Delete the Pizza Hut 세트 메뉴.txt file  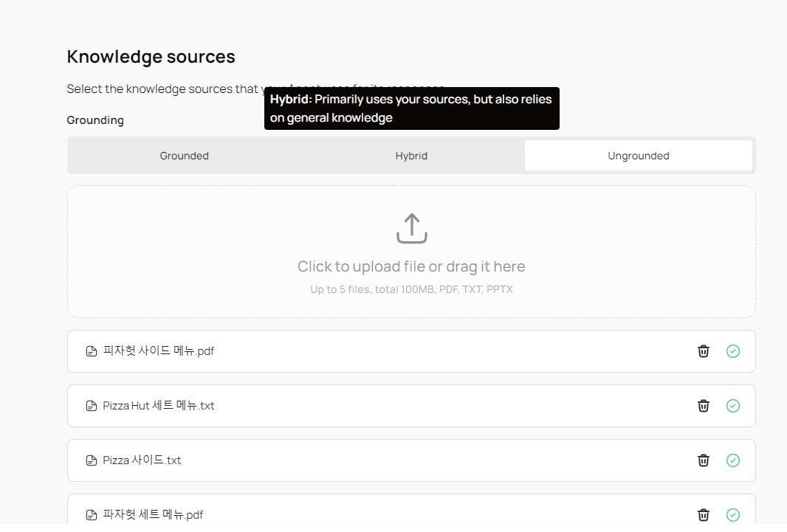coord(704,406)
